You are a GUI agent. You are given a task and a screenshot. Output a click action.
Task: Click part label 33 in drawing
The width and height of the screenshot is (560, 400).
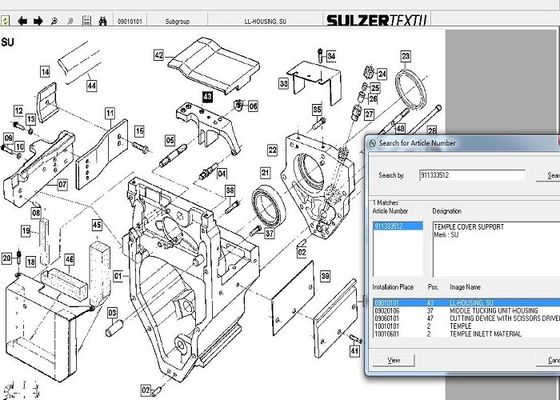pos(284,84)
